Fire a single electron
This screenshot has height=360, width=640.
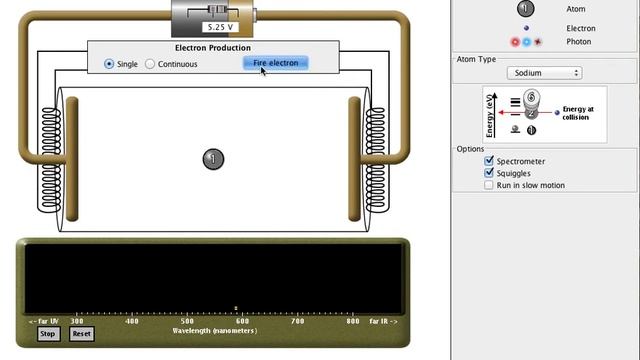276,63
